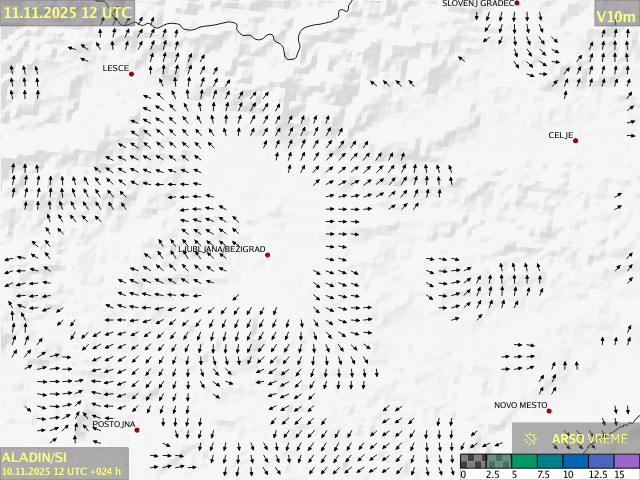Click the Ljubljana Bežigrad red station marker
This screenshot has width=640, height=480.
pos(267,255)
